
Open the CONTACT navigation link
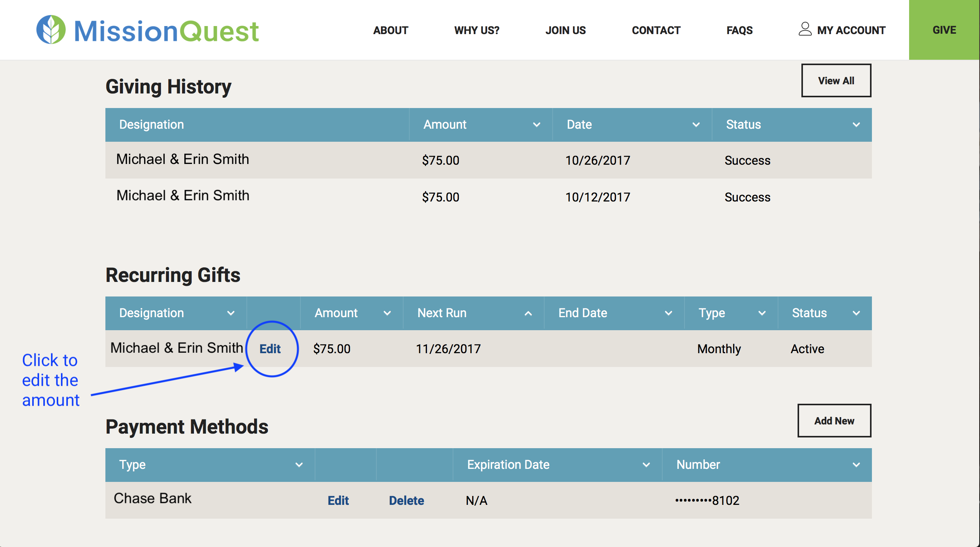coord(656,30)
